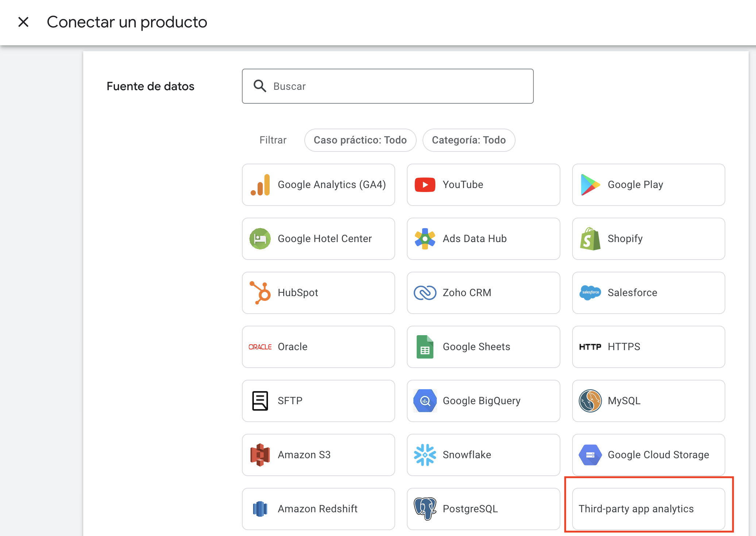756x536 pixels.
Task: Select the Google Sheets data source
Action: (x=483, y=347)
